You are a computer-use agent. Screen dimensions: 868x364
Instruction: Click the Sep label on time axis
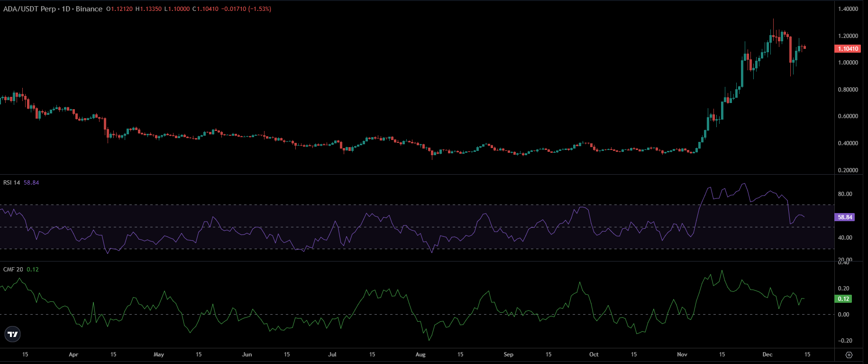tap(509, 355)
